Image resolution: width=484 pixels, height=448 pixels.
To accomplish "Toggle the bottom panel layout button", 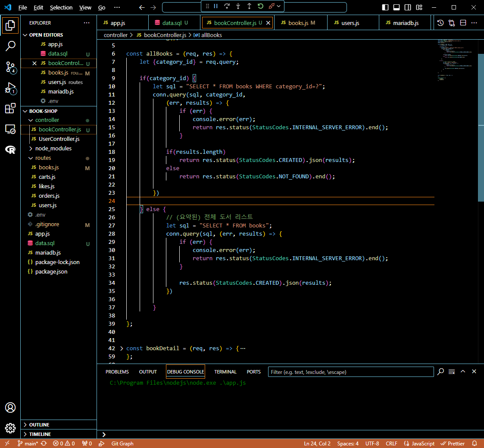I will (397, 7).
